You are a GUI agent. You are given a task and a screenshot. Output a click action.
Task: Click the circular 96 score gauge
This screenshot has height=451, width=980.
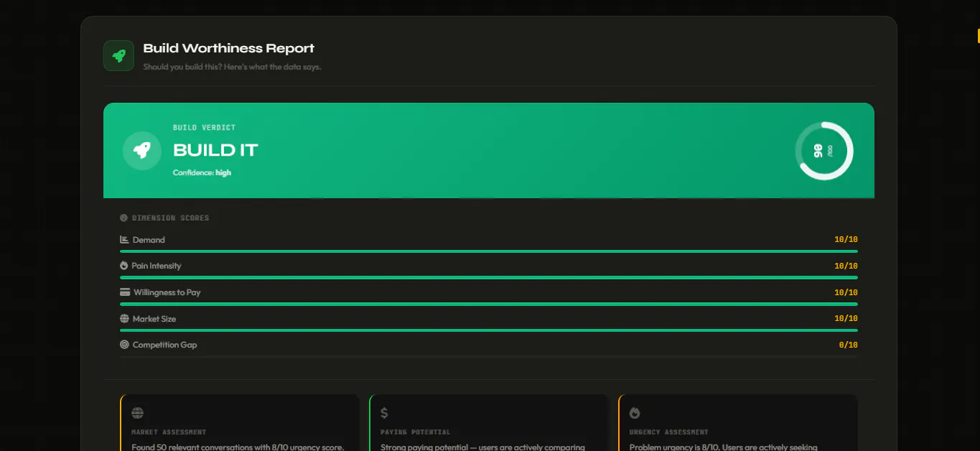[x=824, y=151]
